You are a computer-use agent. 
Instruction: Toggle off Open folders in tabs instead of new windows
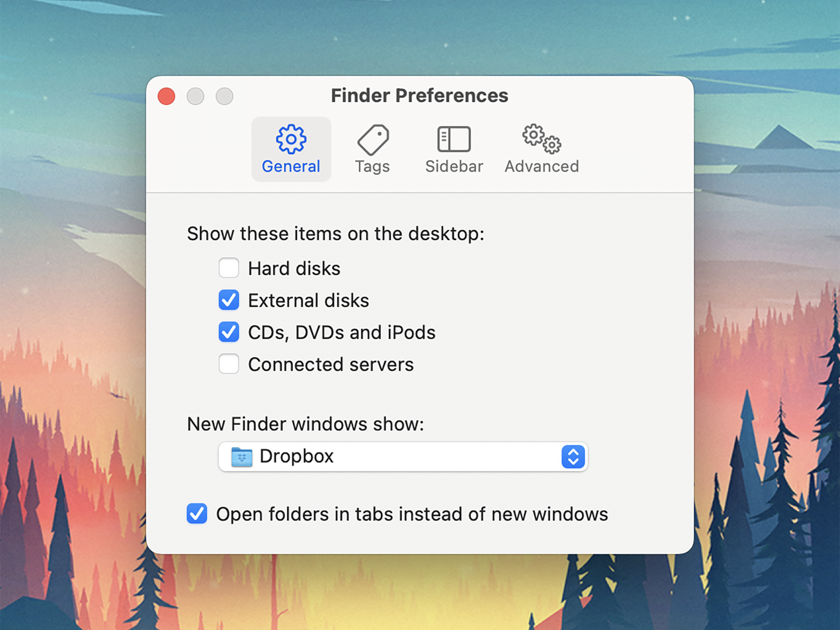(196, 514)
